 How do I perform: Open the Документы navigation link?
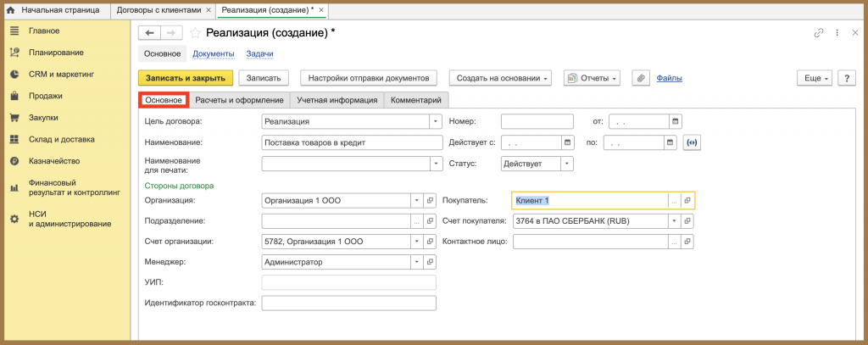point(213,53)
